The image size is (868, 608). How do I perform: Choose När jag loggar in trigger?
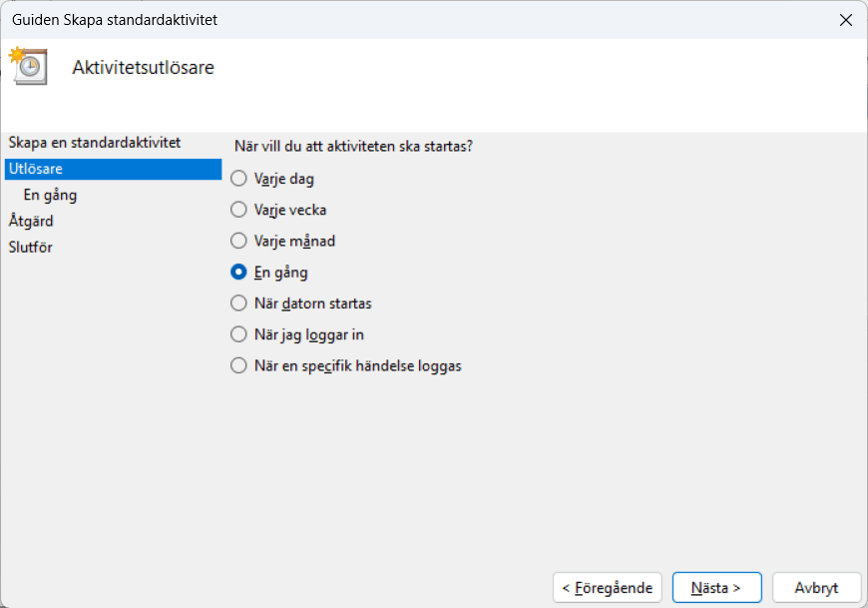pos(238,334)
